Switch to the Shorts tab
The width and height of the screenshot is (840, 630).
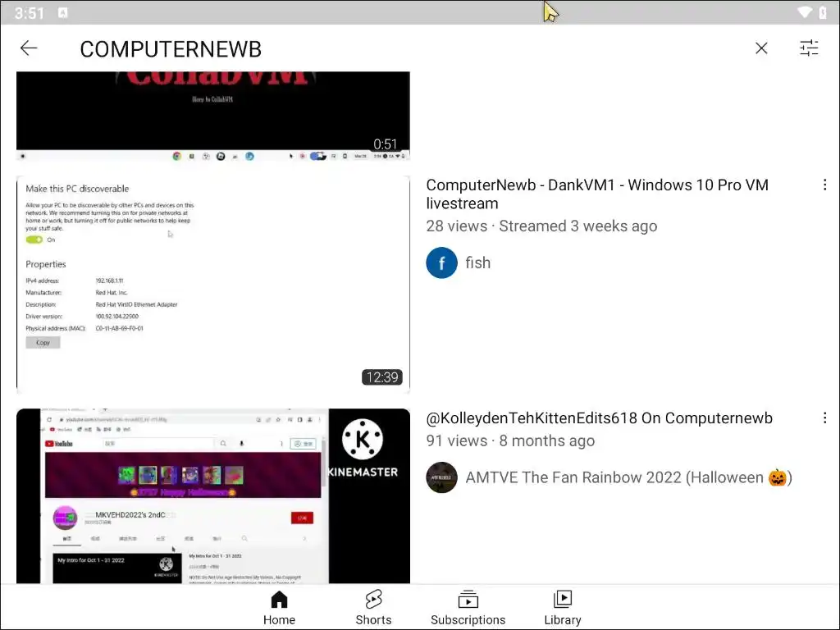(373, 608)
